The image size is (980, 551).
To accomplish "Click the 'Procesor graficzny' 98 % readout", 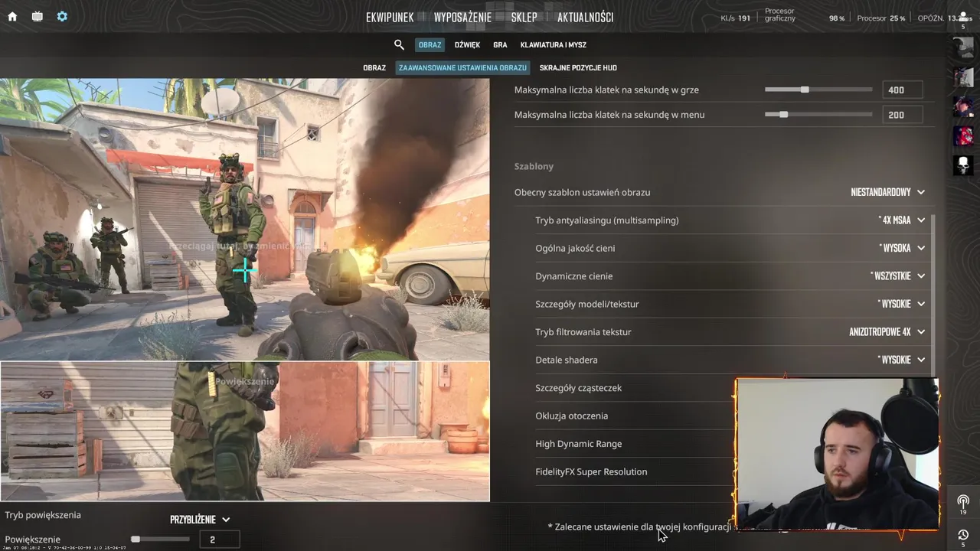I will (805, 15).
